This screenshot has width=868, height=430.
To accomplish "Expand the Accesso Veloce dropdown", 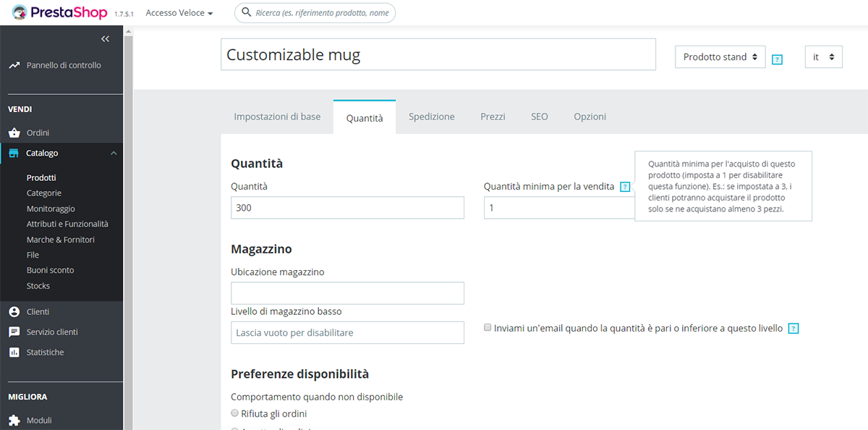I will [179, 12].
